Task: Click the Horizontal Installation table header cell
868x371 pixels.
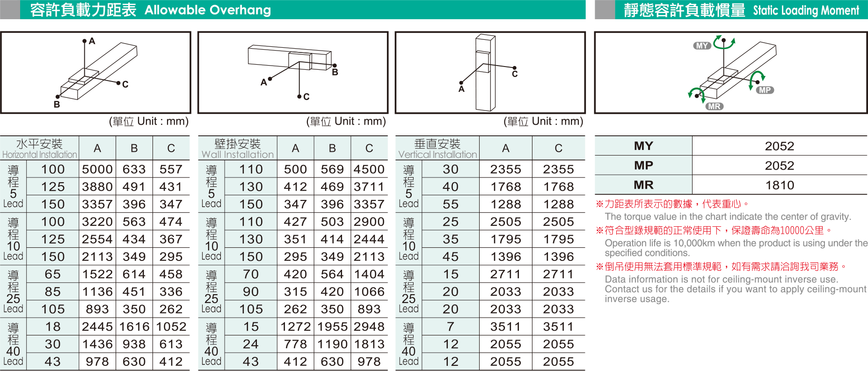Action: point(40,148)
